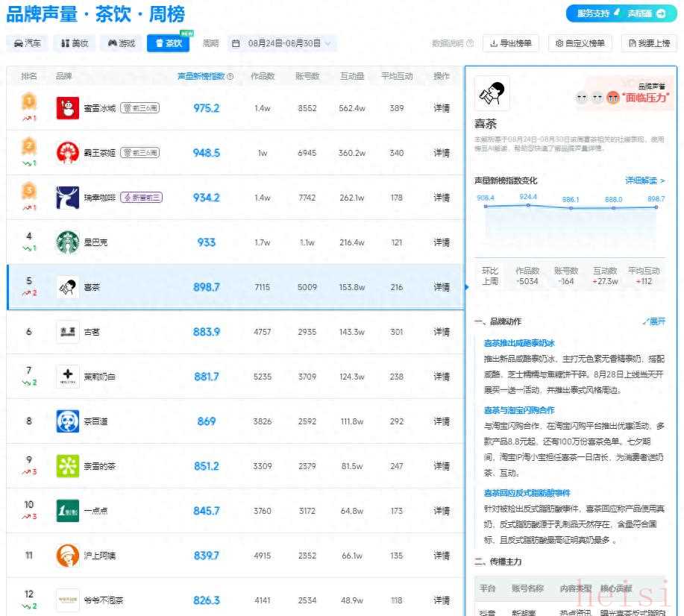Click the 平均互动 column header in the table
Image resolution: width=684 pixels, height=616 pixels.
click(x=397, y=76)
